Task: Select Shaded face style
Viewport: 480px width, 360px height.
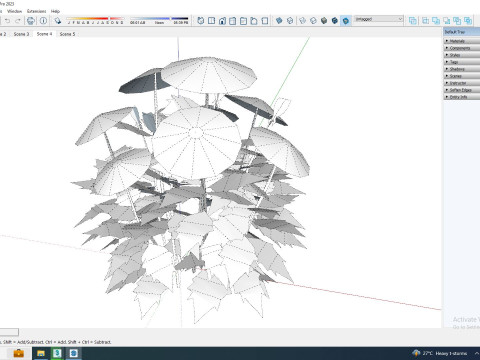Action: point(324,21)
